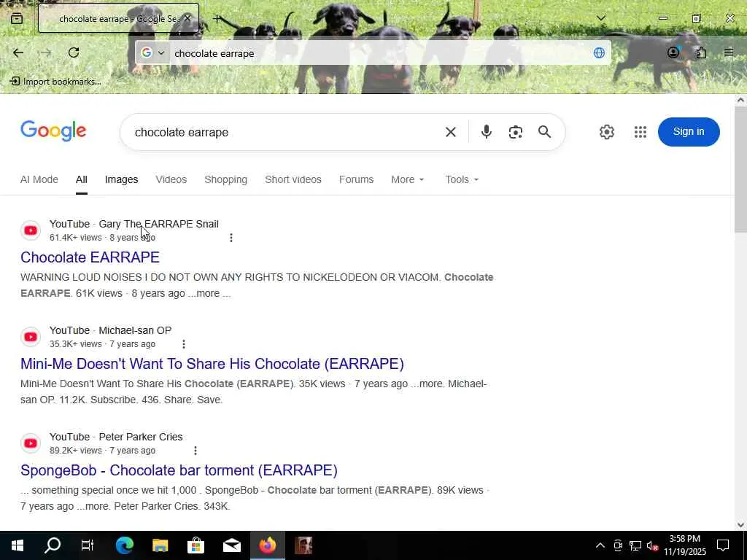Open the extensions puzzle icon

point(701,52)
